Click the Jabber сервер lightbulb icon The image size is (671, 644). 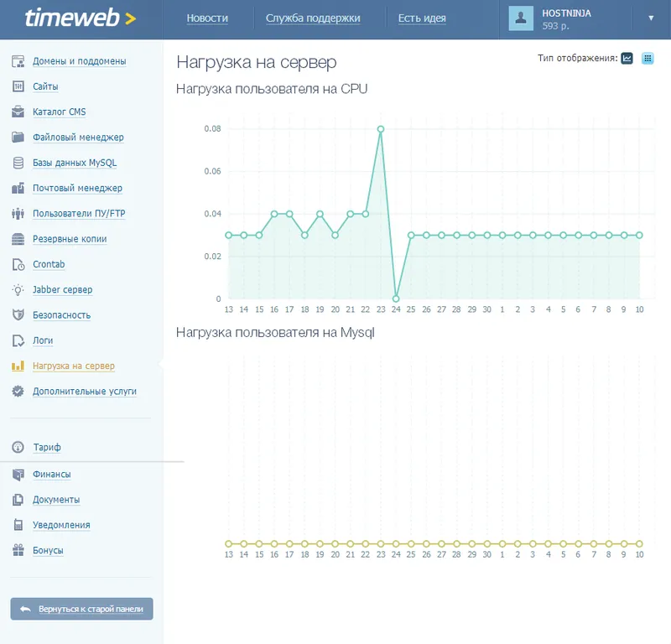pyautogui.click(x=18, y=289)
